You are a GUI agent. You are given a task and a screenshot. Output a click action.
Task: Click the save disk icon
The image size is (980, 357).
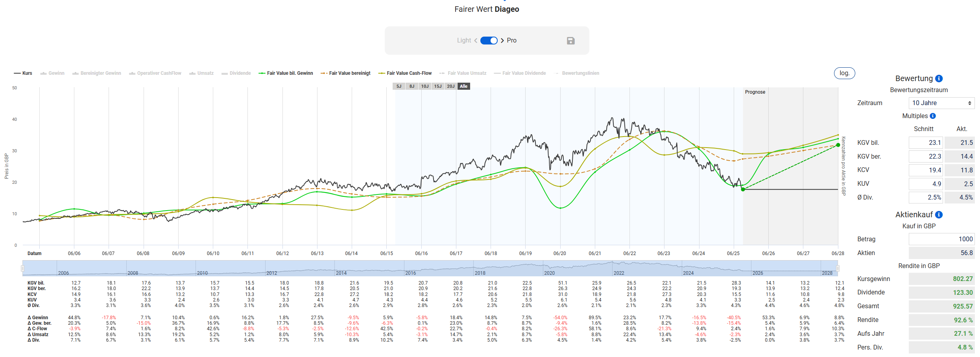(570, 41)
